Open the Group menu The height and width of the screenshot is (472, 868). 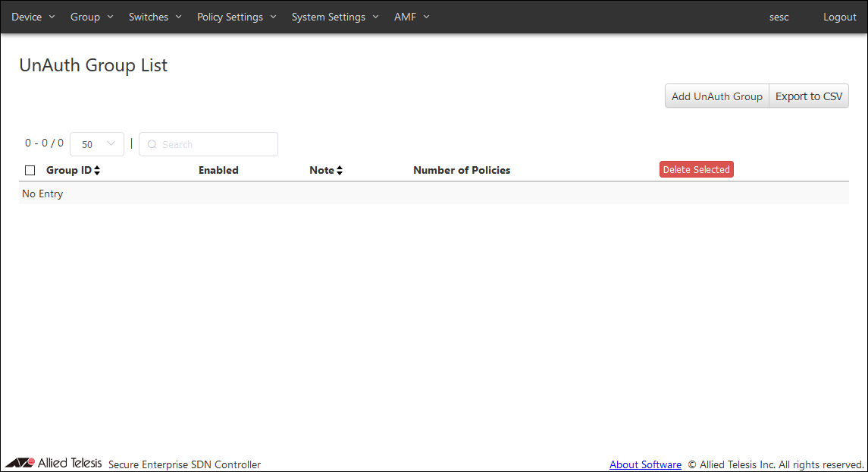(91, 17)
